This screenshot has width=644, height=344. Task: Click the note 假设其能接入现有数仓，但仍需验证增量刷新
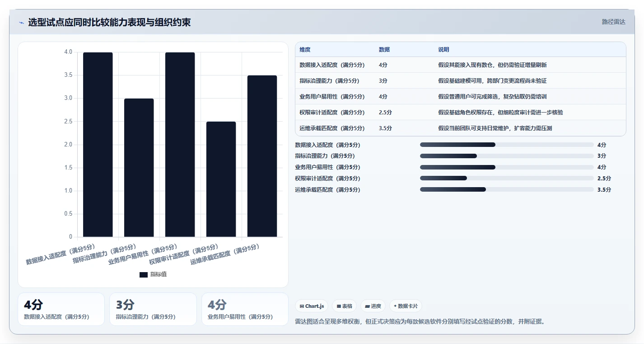click(492, 65)
